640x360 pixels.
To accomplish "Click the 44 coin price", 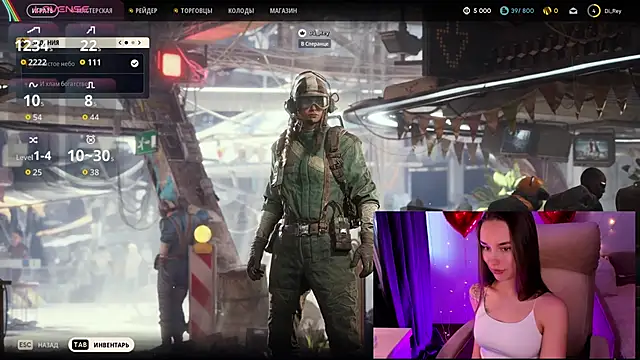I will (91, 117).
